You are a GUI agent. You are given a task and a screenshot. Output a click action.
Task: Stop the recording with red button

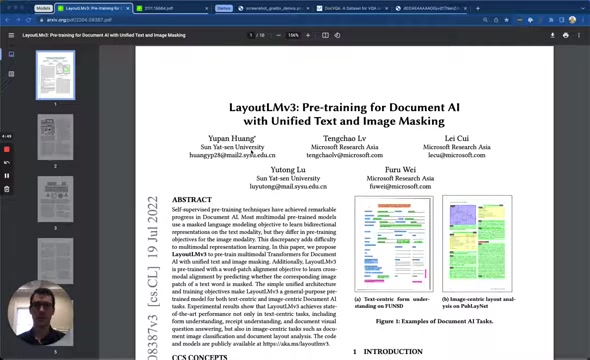coord(7,149)
